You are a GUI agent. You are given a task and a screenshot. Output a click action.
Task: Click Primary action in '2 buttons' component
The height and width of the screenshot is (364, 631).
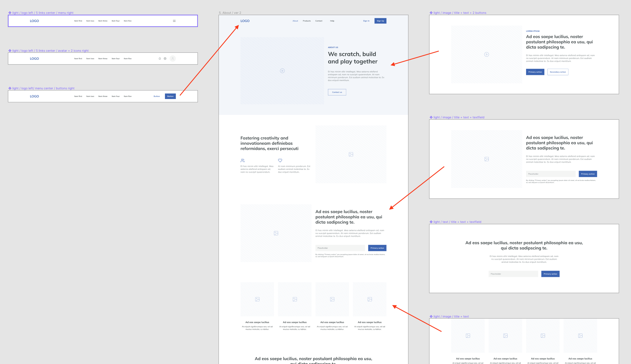(535, 72)
